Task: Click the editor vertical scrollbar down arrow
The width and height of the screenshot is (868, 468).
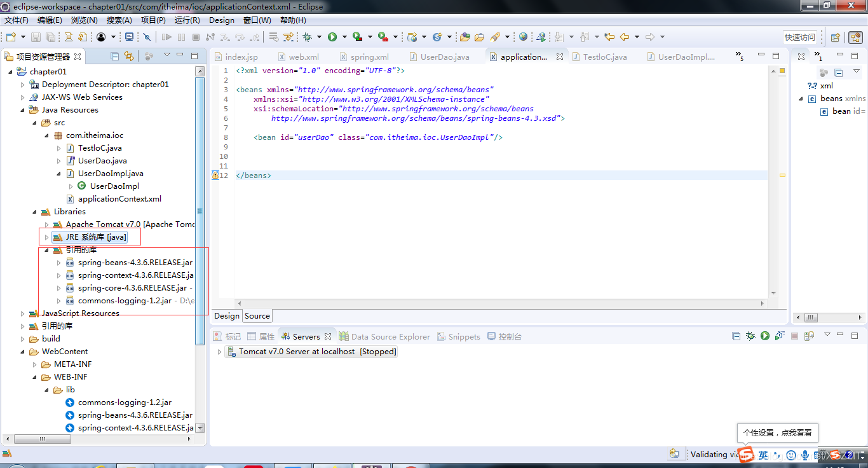Action: pos(773,293)
